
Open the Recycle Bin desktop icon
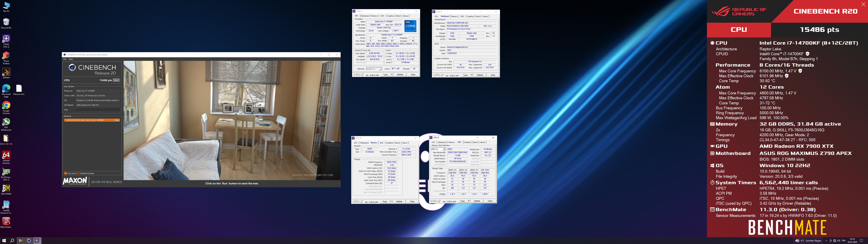6,24
